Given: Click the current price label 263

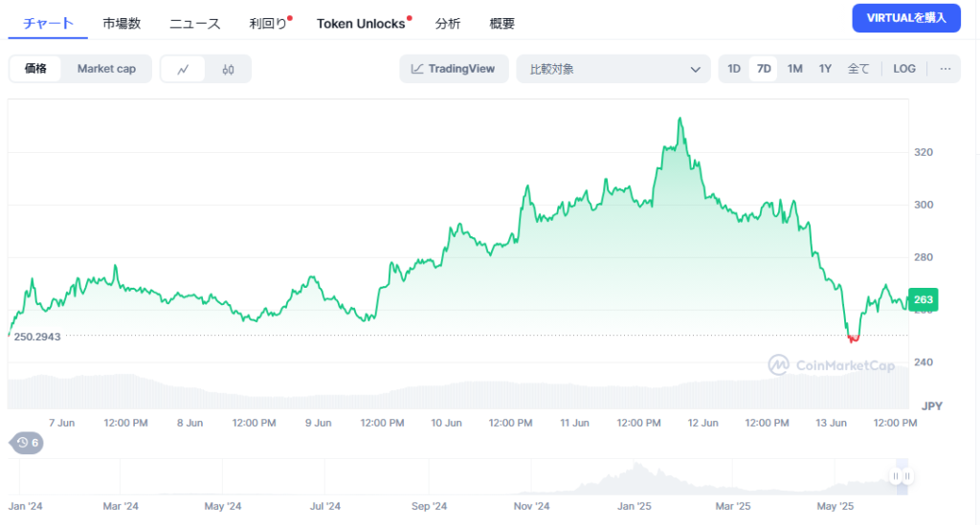Looking at the screenshot, I should click(924, 299).
